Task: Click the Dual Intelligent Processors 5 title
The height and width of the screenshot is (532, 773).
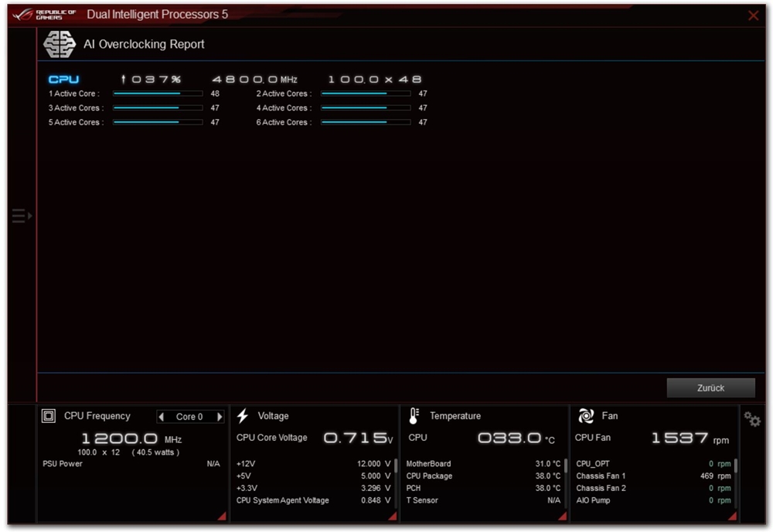Action: [x=157, y=14]
